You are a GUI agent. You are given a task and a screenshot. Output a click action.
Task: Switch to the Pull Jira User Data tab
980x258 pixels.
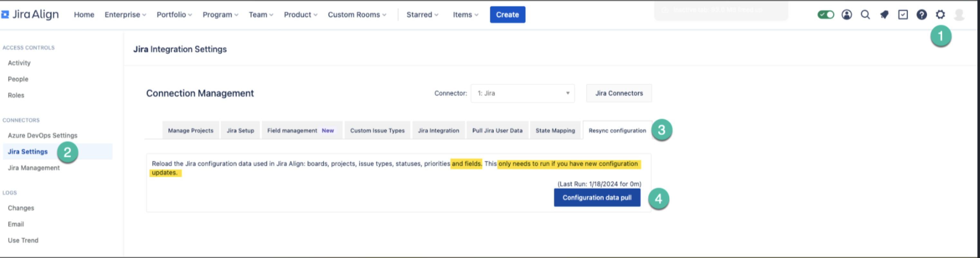tap(497, 130)
